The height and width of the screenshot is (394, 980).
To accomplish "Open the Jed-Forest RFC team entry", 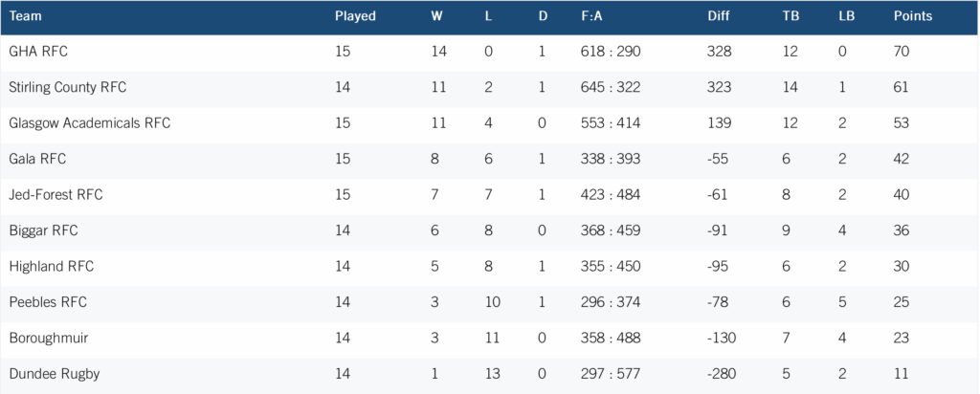I will point(56,195).
